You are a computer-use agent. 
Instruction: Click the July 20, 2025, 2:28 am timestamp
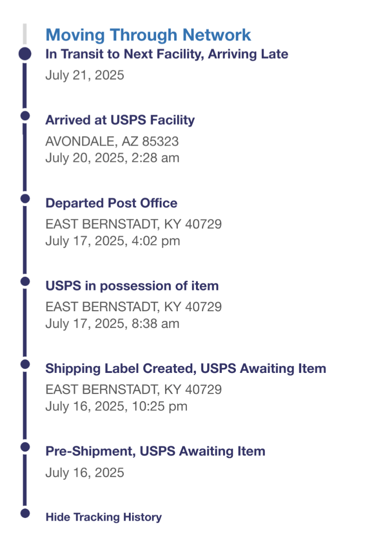point(112,158)
